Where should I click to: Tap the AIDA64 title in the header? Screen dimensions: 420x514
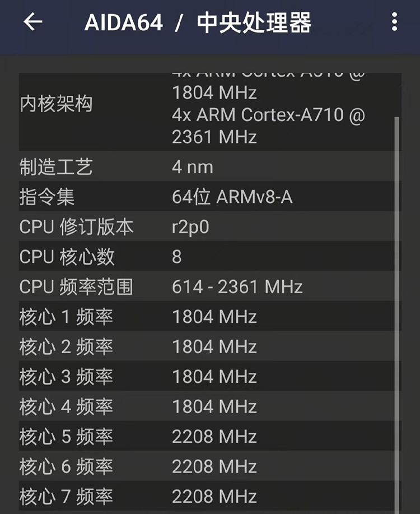(x=123, y=22)
